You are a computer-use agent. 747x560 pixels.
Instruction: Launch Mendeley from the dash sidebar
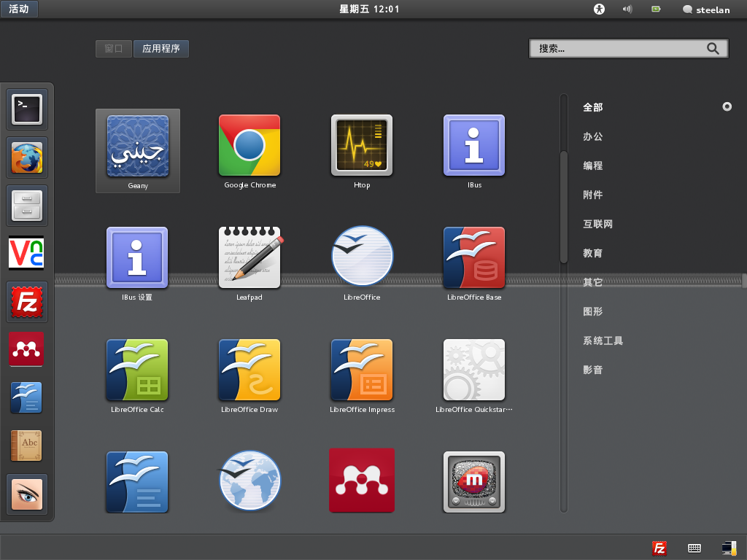(x=27, y=349)
